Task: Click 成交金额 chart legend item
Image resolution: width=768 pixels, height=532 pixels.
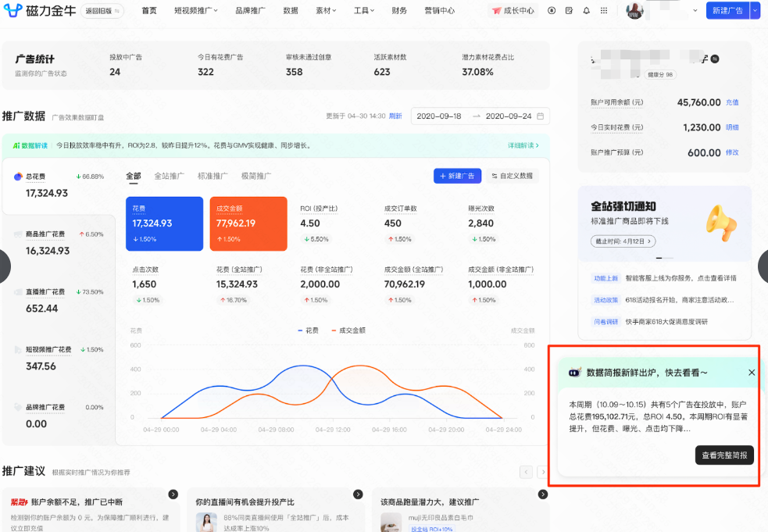Action: (348, 330)
